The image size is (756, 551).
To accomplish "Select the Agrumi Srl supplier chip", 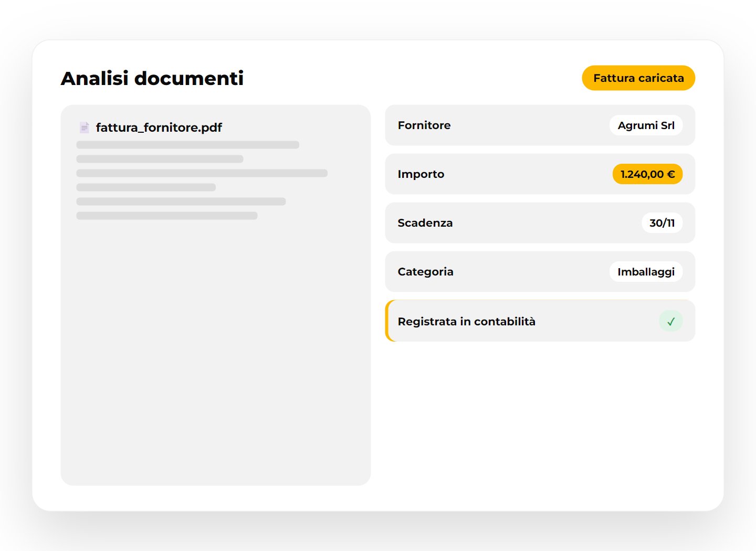I will click(646, 125).
